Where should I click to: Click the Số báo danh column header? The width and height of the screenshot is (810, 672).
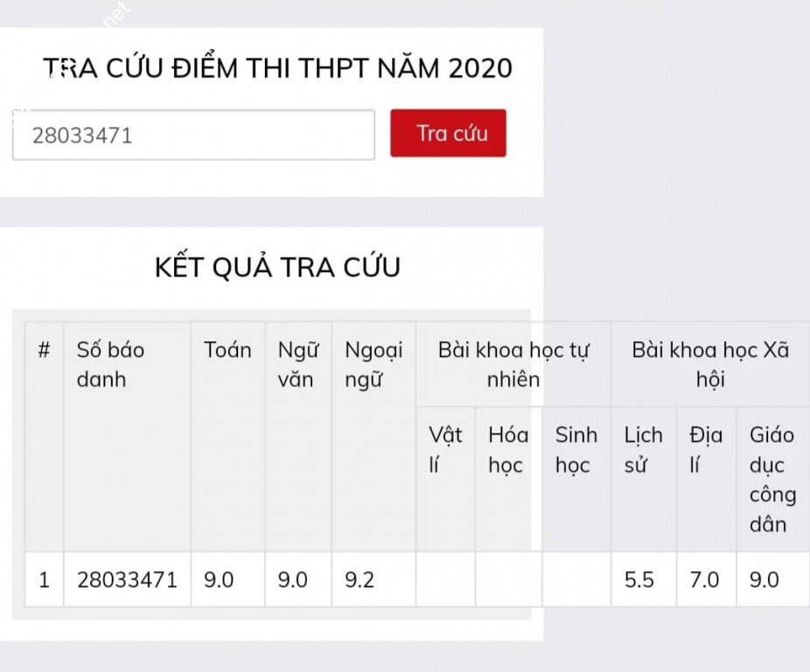pyautogui.click(x=111, y=365)
